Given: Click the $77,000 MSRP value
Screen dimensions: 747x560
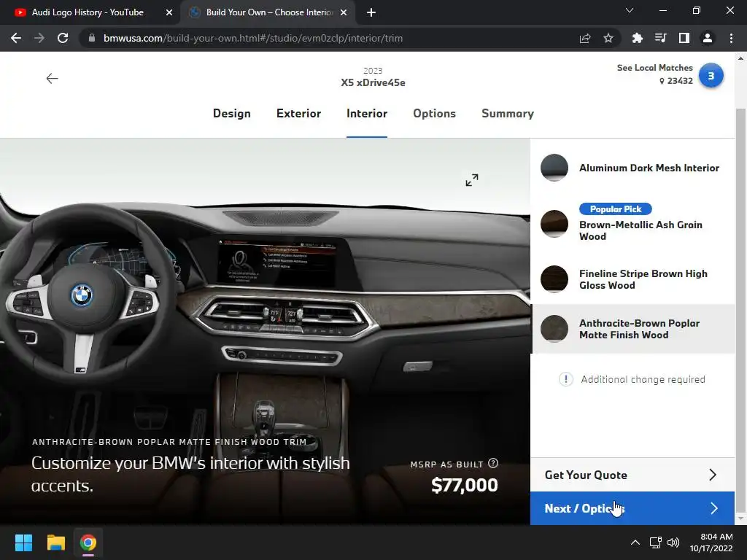Looking at the screenshot, I should 464,485.
